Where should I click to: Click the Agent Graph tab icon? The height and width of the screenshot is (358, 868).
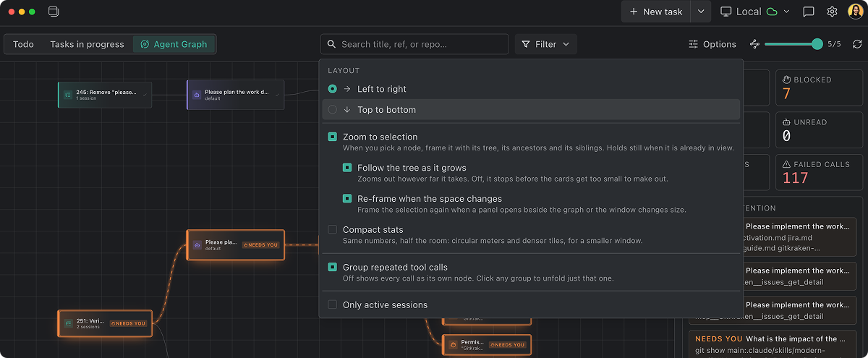click(x=145, y=44)
